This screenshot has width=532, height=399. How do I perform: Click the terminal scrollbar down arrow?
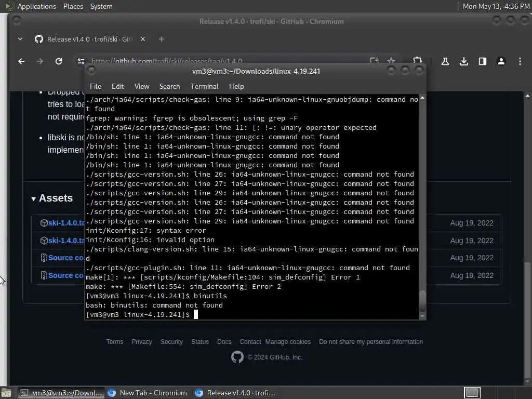click(422, 316)
